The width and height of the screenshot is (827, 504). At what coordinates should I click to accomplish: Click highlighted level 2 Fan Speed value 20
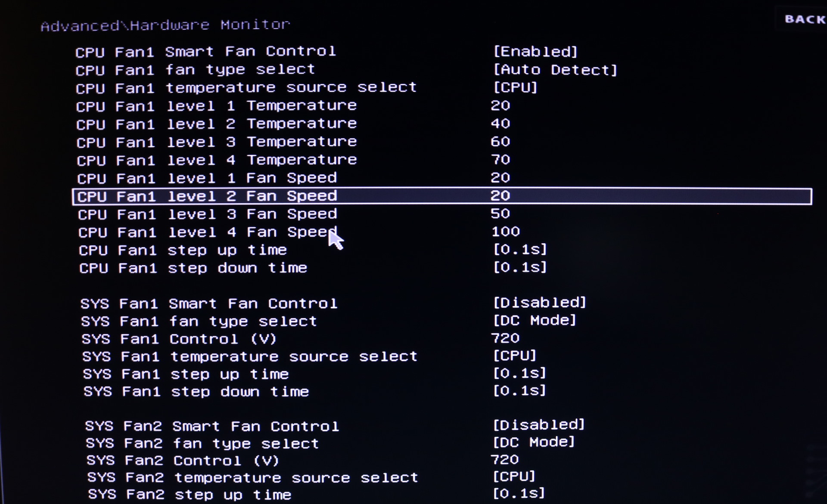click(501, 196)
